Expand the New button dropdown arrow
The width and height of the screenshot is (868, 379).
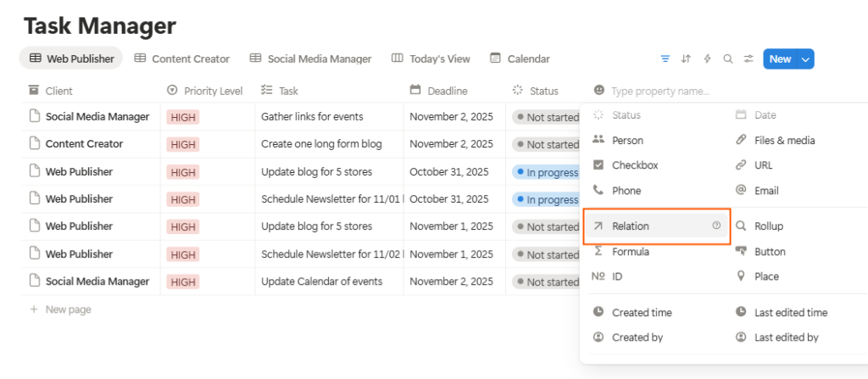(x=804, y=59)
